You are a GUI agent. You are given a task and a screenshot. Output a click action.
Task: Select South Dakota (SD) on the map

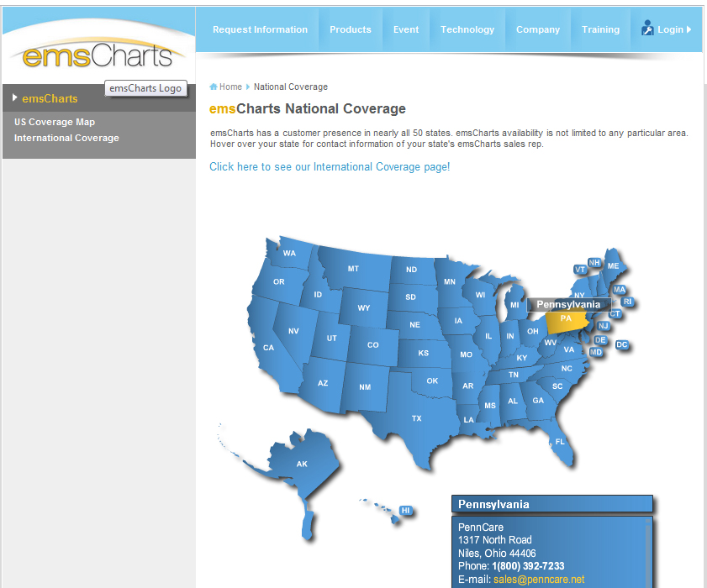pyautogui.click(x=410, y=297)
